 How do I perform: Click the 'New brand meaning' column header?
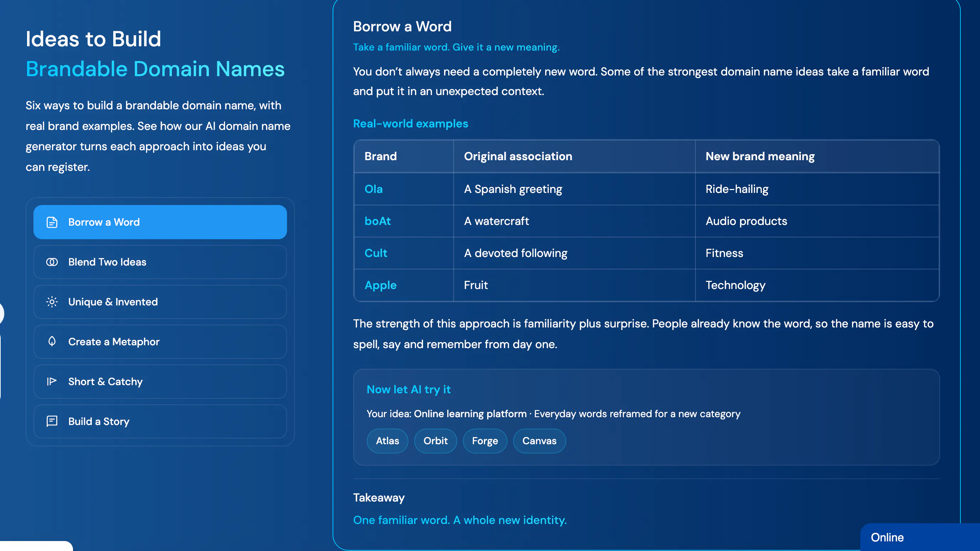coord(817,156)
